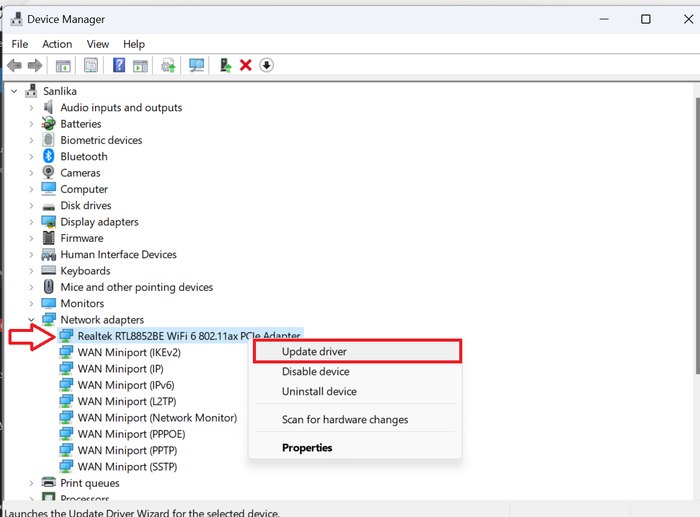Choose Update driver from context menu
Viewport: 700px width, 517px height.
point(357,351)
